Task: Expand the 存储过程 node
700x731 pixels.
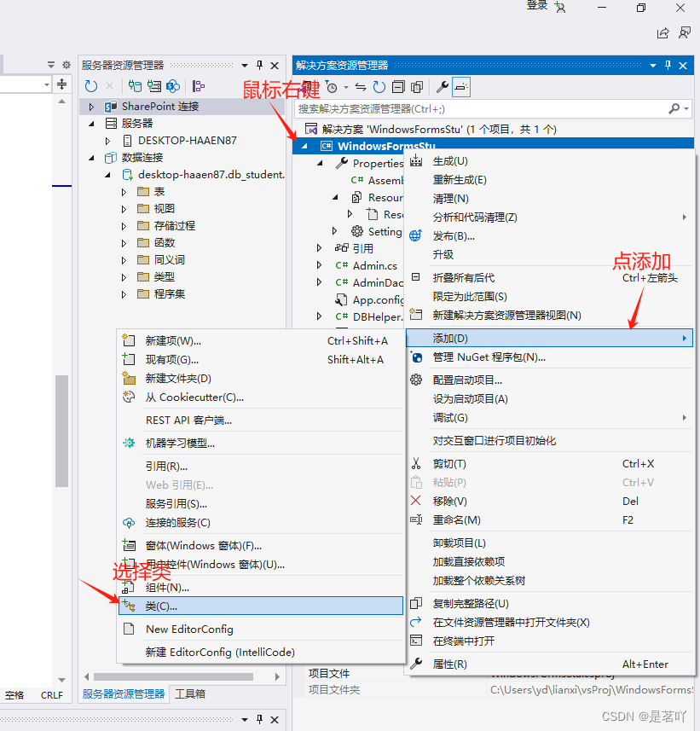Action: [x=124, y=225]
